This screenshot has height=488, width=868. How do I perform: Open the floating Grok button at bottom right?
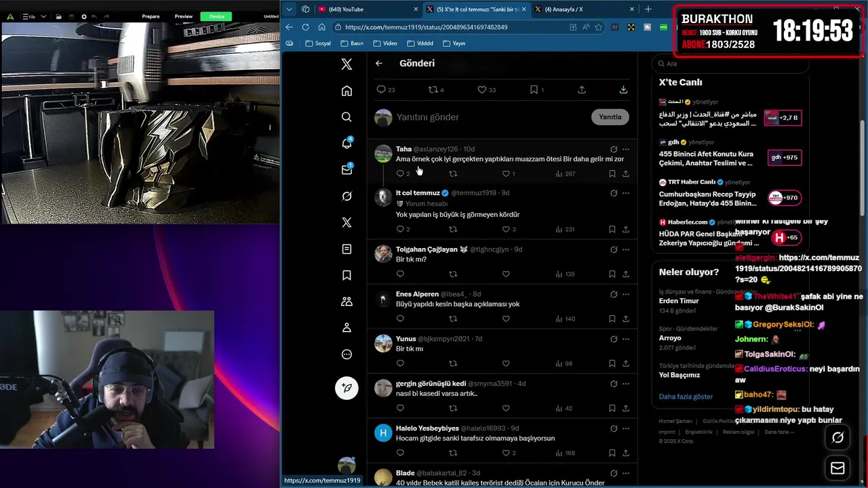[x=837, y=438]
